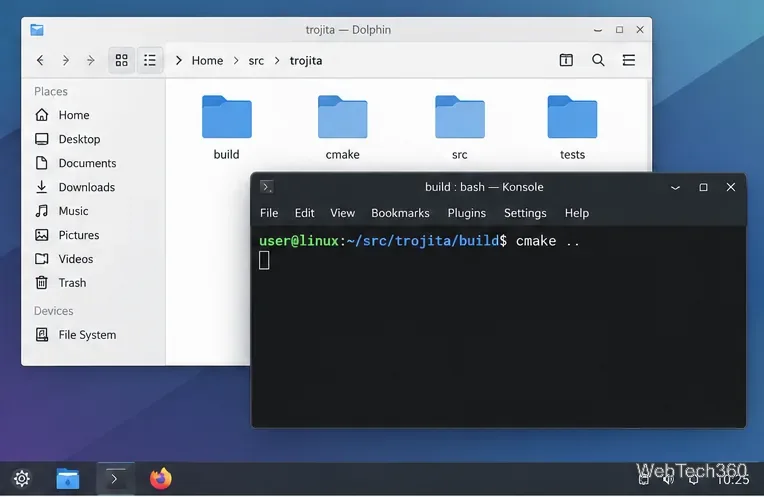The width and height of the screenshot is (764, 497).
Task: Expand the breadcrumb arrow before Home
Action: coord(179,60)
